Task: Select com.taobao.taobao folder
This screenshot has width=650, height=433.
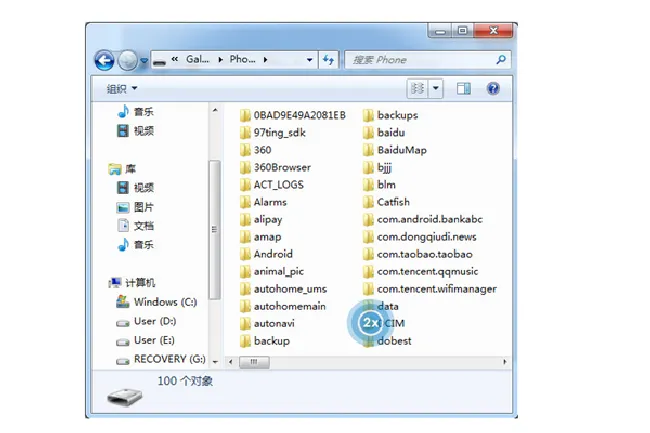Action: pyautogui.click(x=417, y=254)
